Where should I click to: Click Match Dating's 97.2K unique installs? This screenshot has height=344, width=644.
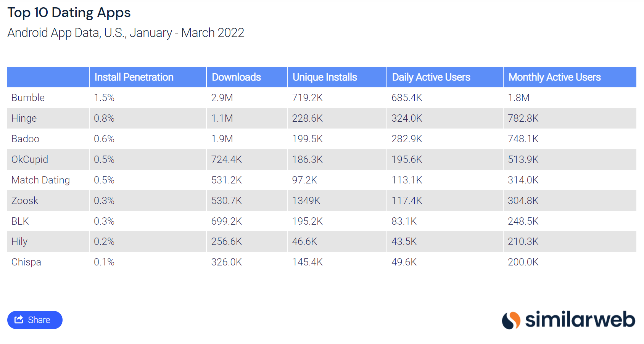304,180
